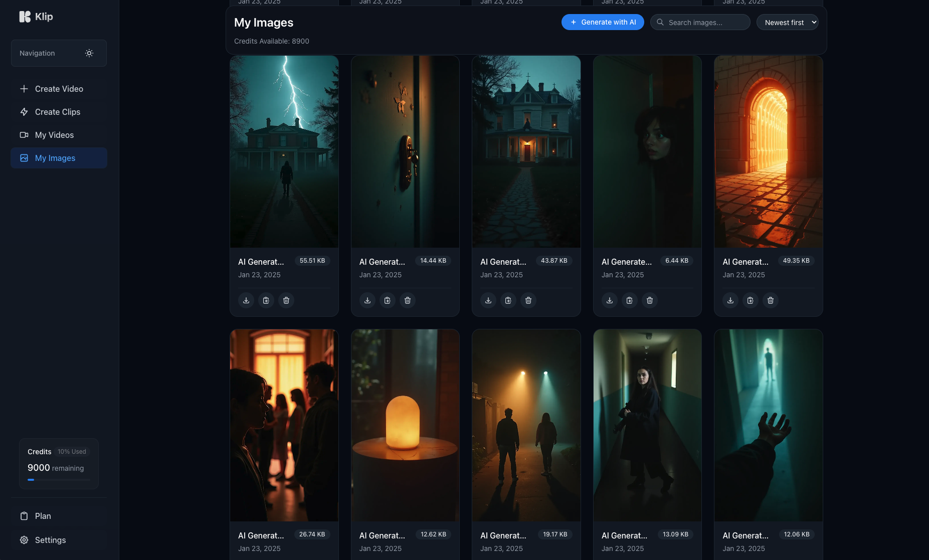Screen dimensions: 929x560
Task: Click Credits Available: 8900 text
Action: tap(272, 41)
